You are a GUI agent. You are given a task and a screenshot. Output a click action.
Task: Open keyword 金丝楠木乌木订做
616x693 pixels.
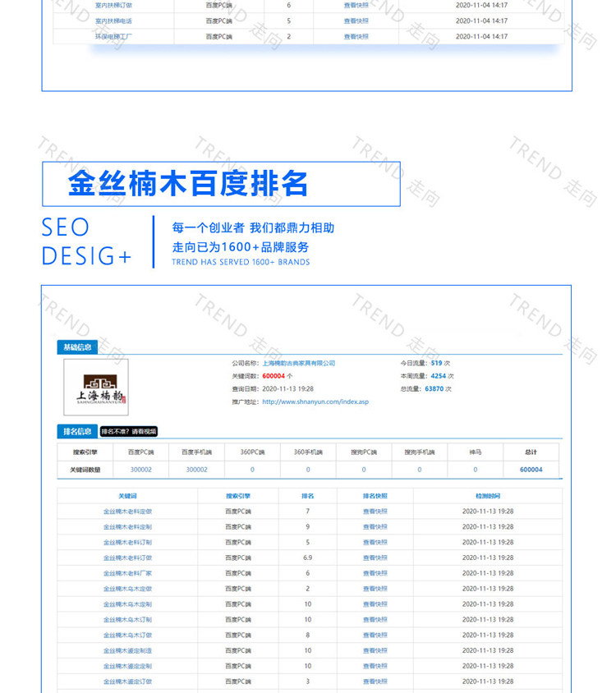(128, 636)
